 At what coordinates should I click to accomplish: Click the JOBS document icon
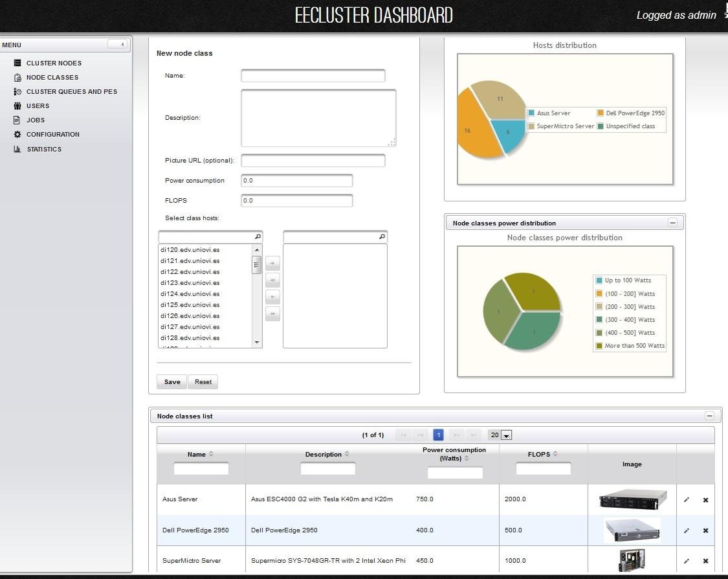click(x=16, y=120)
